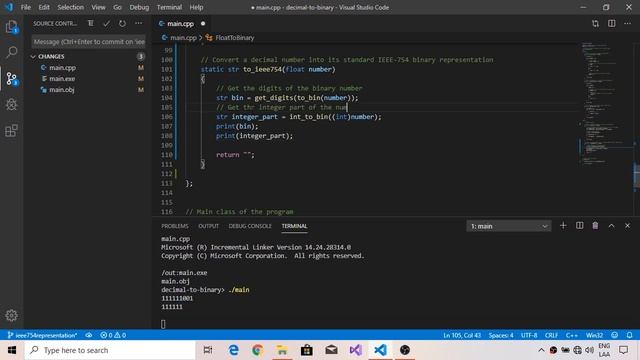Maximize panel with the up chevron
The image size is (640, 360).
pyautogui.click(x=611, y=226)
